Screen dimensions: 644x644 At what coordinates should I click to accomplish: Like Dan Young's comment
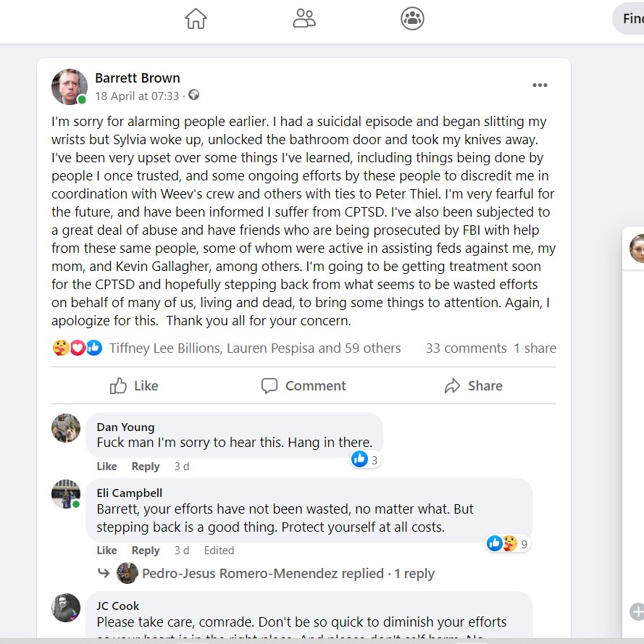106,467
